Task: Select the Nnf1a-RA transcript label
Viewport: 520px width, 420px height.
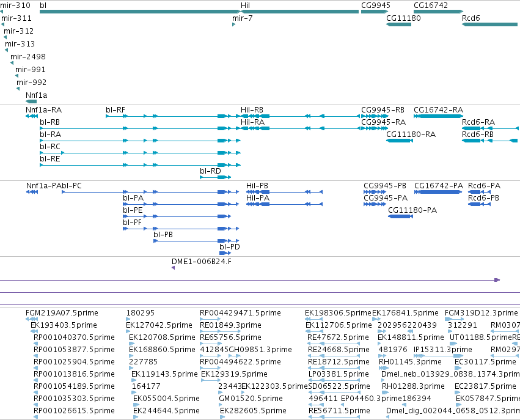Action: tap(44, 110)
